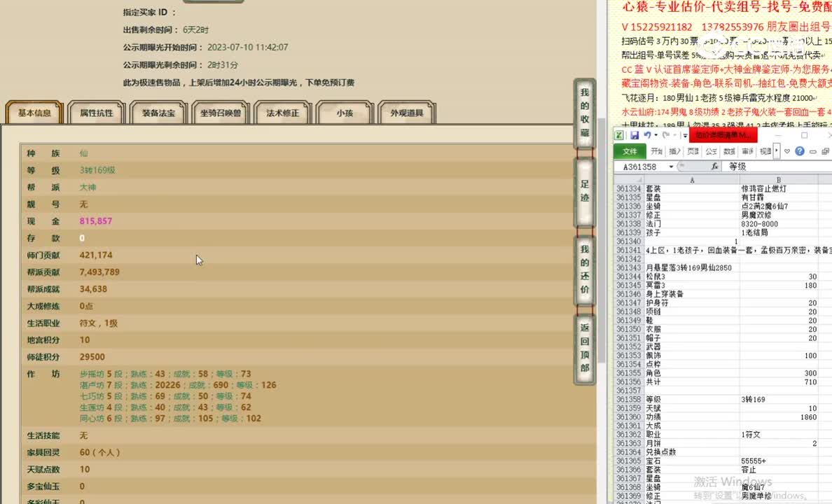
Task: Select the Excel cell with 共计
Action: (x=693, y=382)
